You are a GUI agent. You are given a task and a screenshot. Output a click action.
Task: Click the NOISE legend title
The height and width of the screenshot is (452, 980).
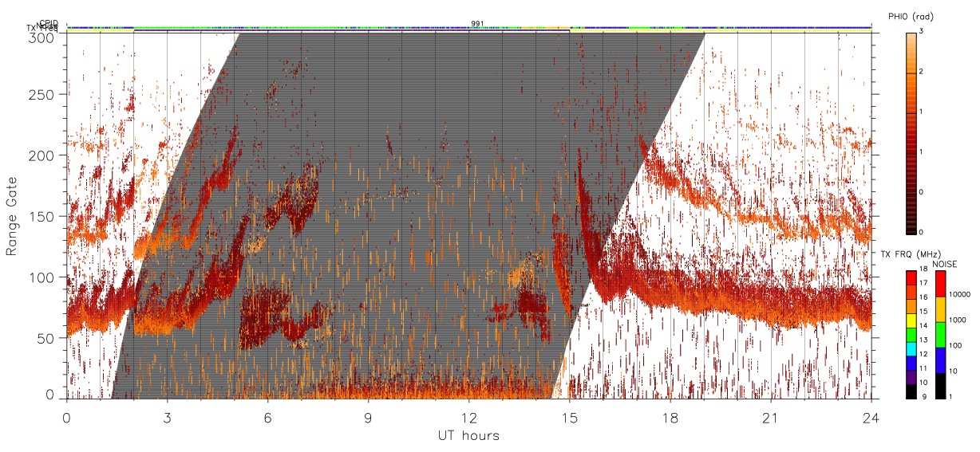(x=946, y=263)
